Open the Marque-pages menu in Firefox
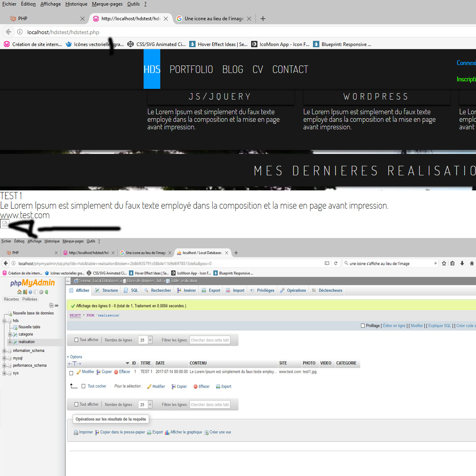Viewport: 476px width, 476px height. point(107,4)
